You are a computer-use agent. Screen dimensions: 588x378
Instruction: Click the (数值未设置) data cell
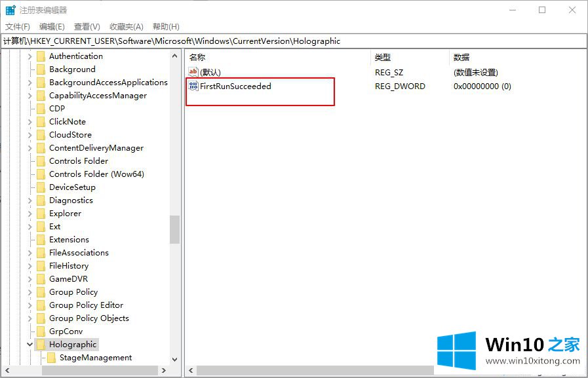point(476,72)
